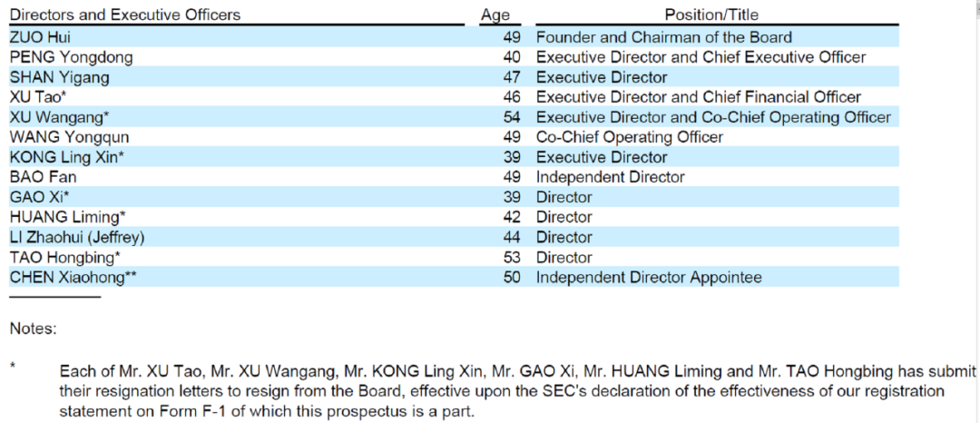Click the WANG Yongqun name
This screenshot has height=423, width=980.
click(69, 137)
